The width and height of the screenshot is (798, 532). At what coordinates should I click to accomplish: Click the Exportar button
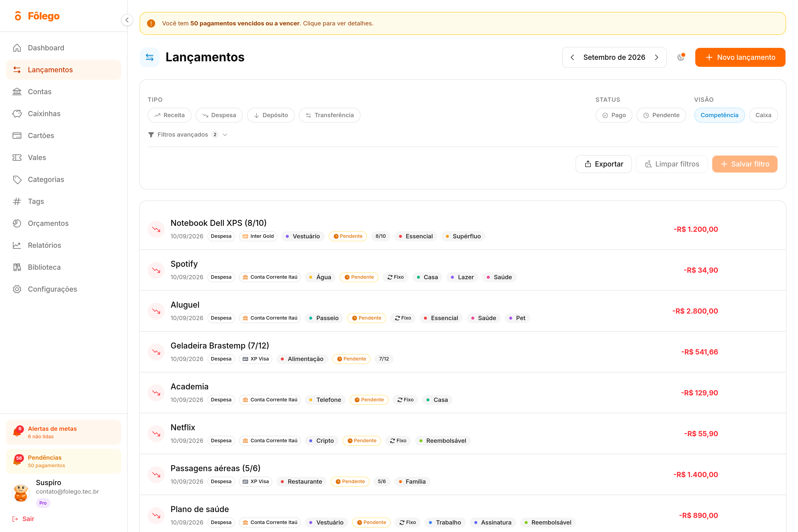pos(604,164)
